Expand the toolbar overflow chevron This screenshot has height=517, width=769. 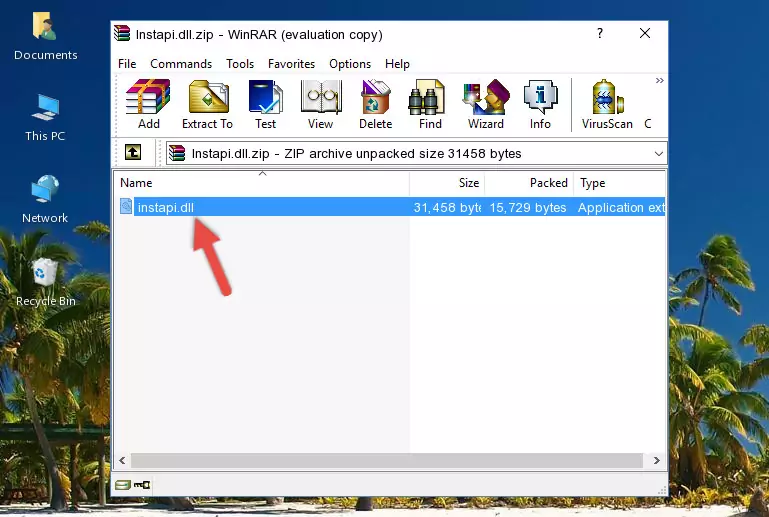pos(660,80)
